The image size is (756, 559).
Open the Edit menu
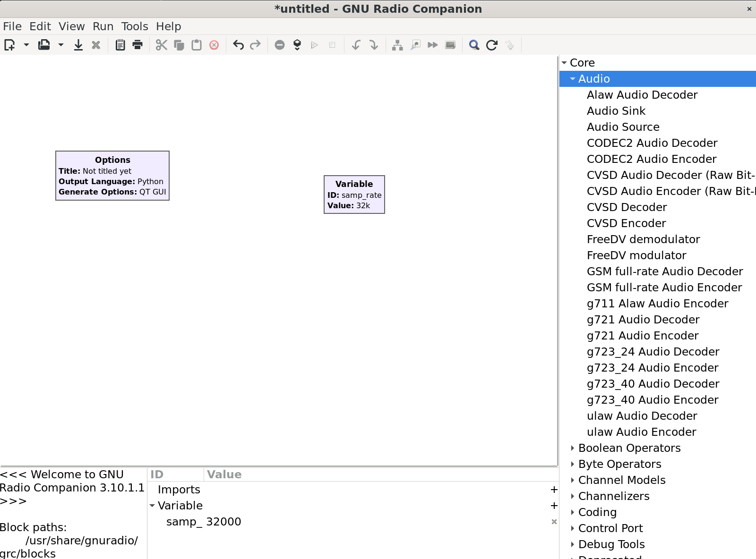(x=40, y=26)
